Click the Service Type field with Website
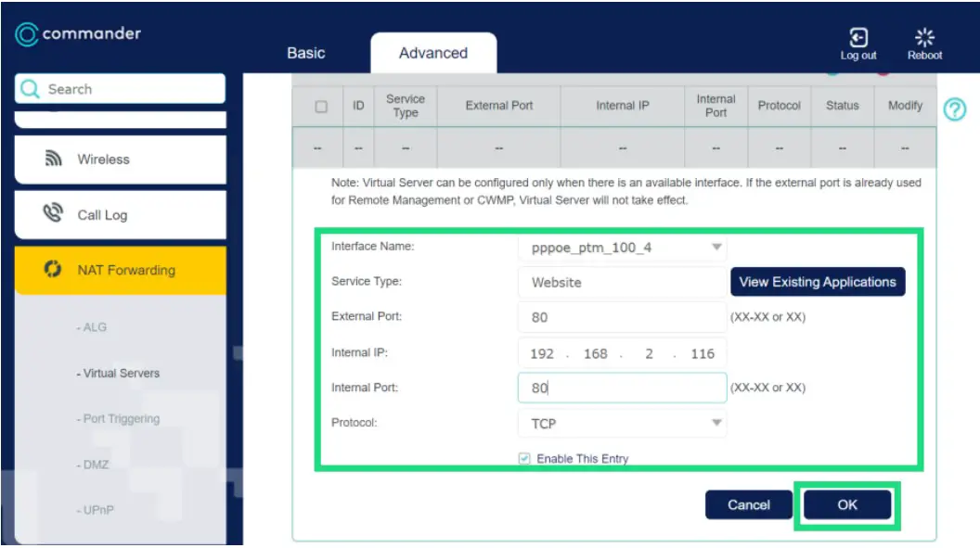This screenshot has width=980, height=548. point(622,283)
